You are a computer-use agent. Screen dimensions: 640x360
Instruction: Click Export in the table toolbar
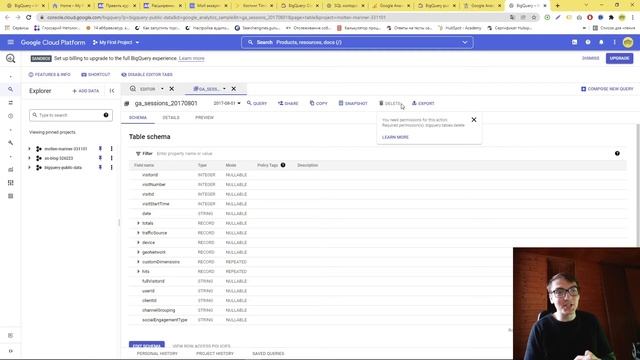[423, 103]
